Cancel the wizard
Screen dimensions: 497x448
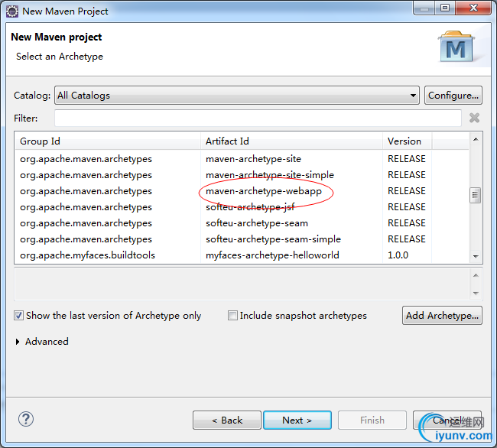447,420
